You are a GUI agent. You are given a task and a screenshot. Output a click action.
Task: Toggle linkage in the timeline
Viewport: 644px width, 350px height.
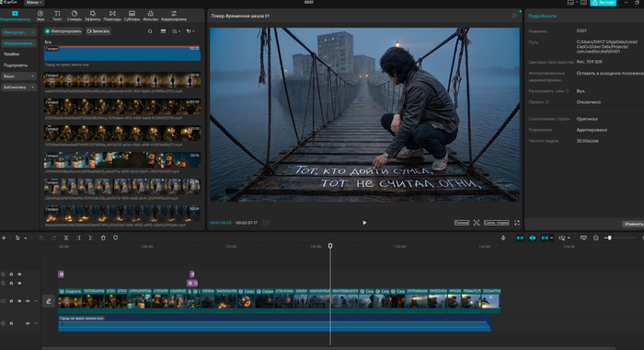coord(545,238)
